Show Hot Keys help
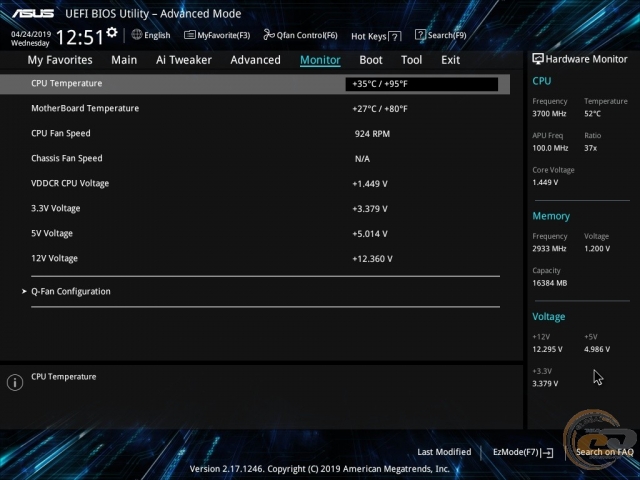Image resolution: width=640 pixels, height=480 pixels. pyautogui.click(x=369, y=36)
